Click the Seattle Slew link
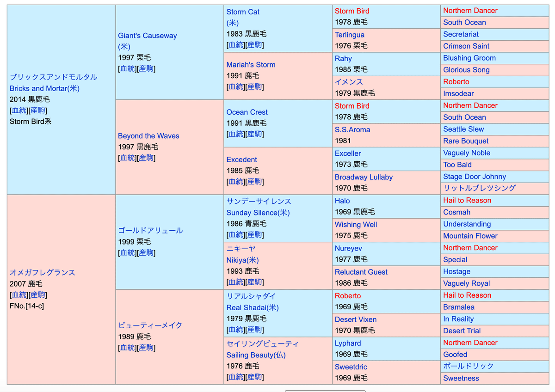 [463, 129]
